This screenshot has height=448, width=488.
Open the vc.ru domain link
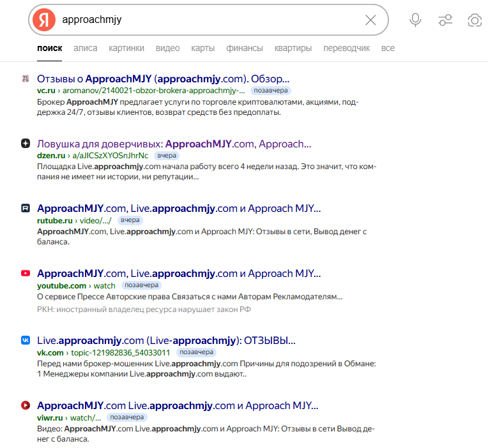46,91
